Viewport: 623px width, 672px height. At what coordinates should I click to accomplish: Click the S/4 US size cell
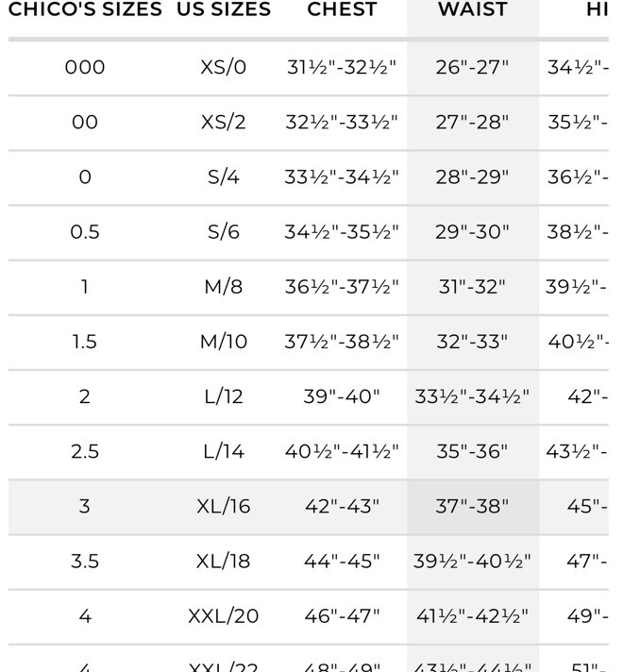(x=224, y=177)
